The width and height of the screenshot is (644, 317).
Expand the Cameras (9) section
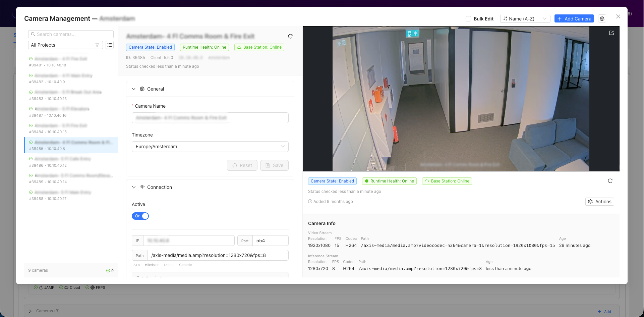coord(30,311)
